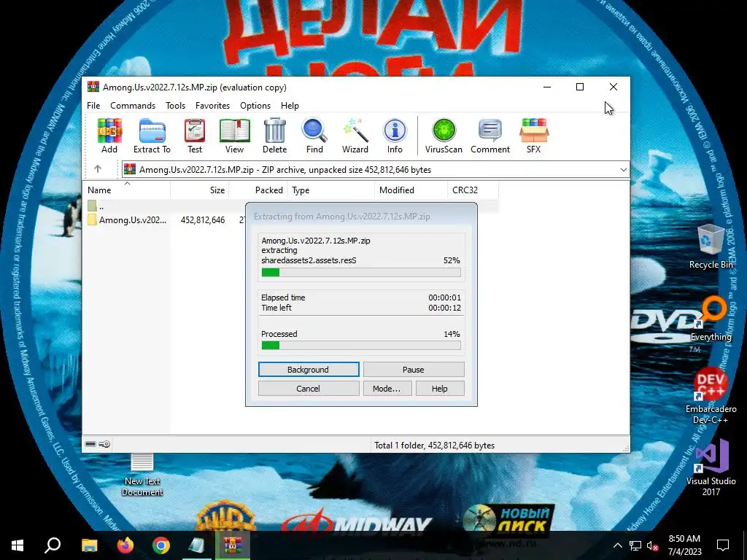Open Extract To from toolbar
Viewport: 747px width, 560px height.
[152, 135]
